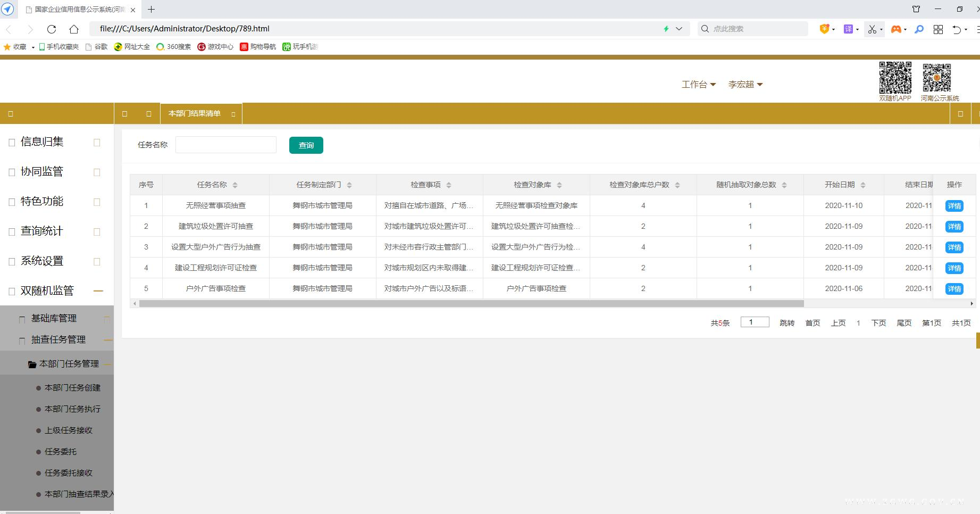The image size is (980, 514).
Task: Sort by 开始日期 column arrows
Action: (863, 185)
